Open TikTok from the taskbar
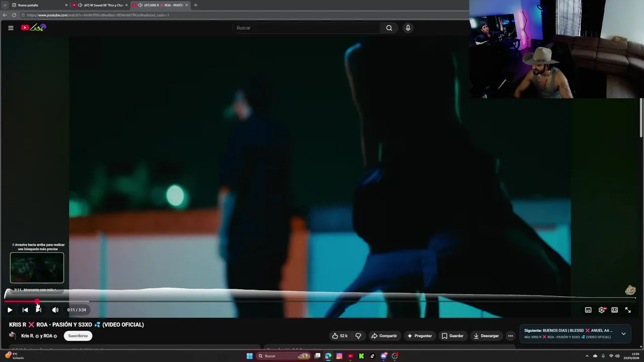The image size is (644, 362). 372,356
